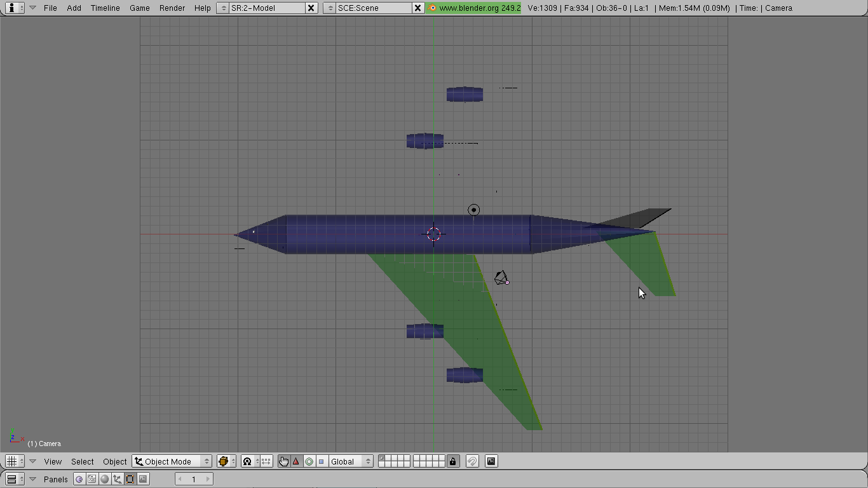868x488 pixels.
Task: Open the Shading context panel icon
Action: tap(104, 479)
